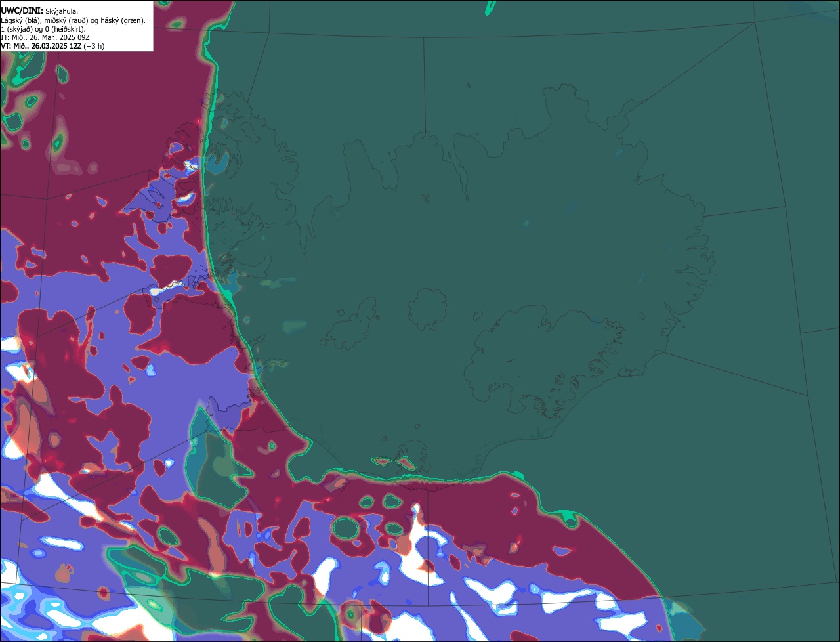
Task: Click the '1 (skýjað) og 0 (heiðskírt).' line
Action: (43, 29)
